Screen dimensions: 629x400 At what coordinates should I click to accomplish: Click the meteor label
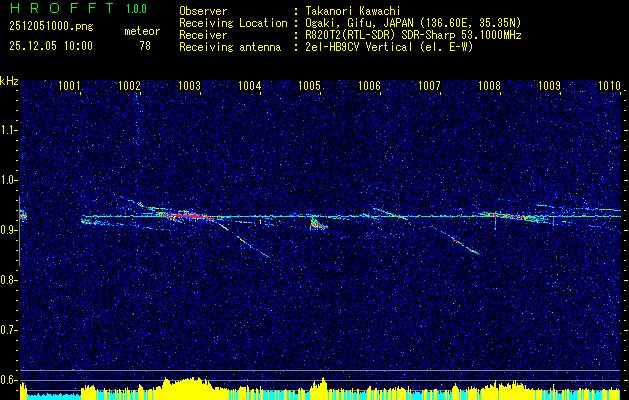tap(142, 31)
